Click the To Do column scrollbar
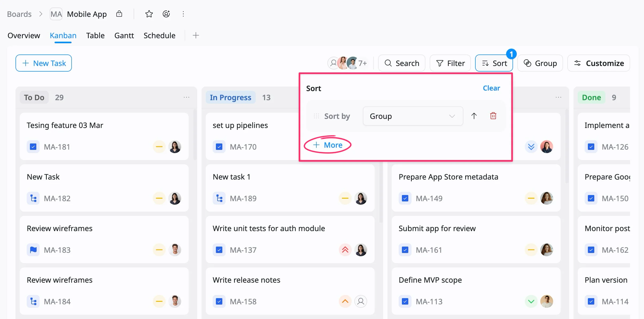 (x=195, y=134)
